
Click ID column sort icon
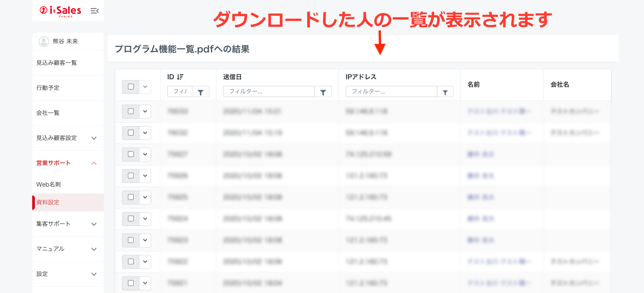tap(180, 77)
